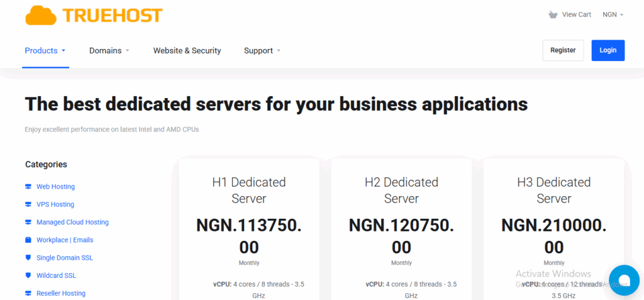This screenshot has width=644, height=300.
Task: Open the Website & Security menu
Action: click(187, 50)
